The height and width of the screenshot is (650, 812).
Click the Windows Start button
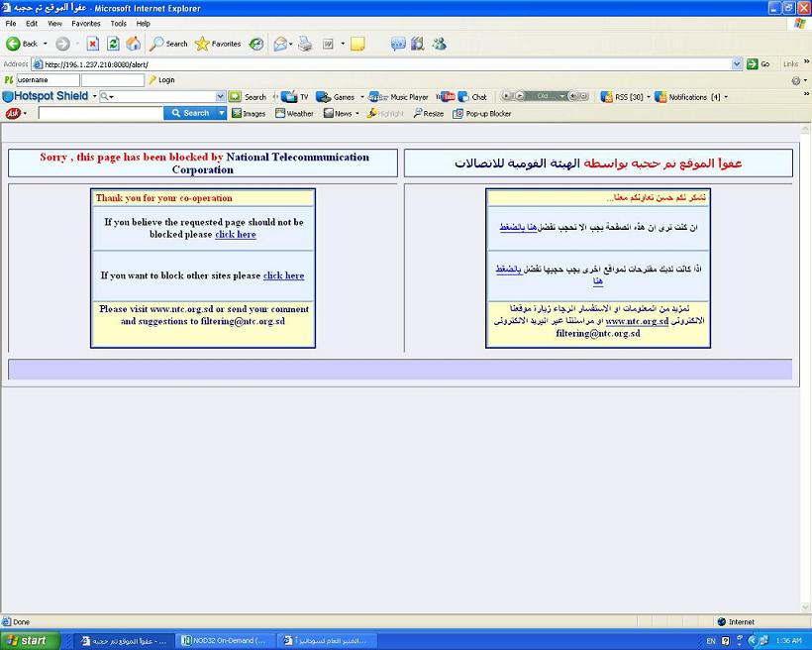(x=30, y=641)
